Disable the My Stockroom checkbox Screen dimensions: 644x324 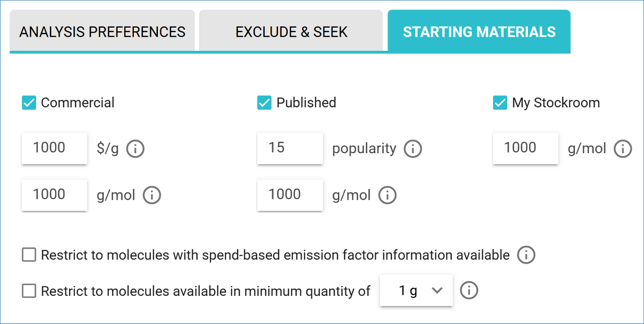(x=500, y=103)
